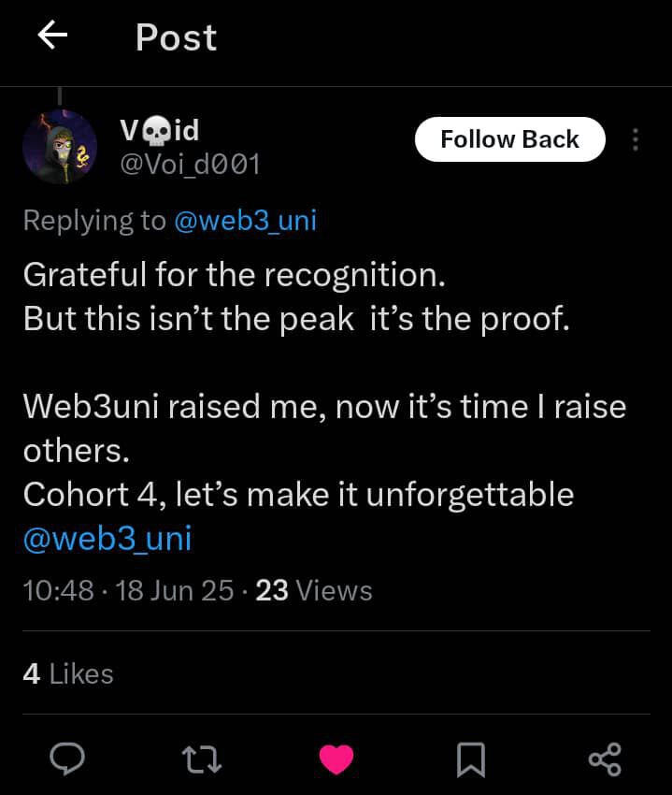Unlike the post via pink heart
This screenshot has height=795, width=672.
(336, 759)
